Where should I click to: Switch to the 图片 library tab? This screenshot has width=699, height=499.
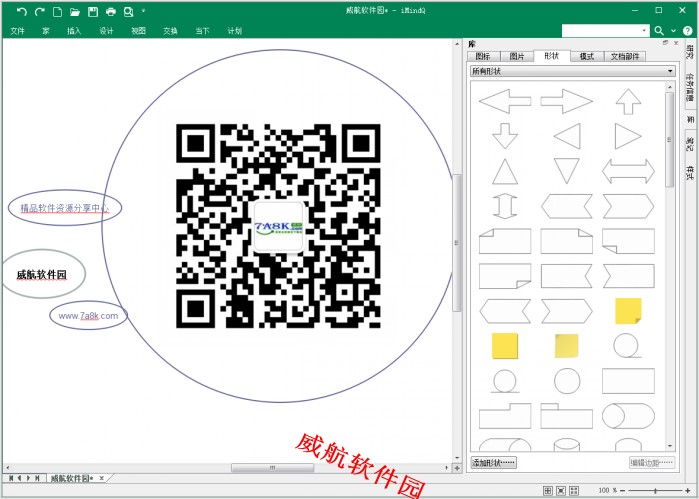pyautogui.click(x=517, y=56)
